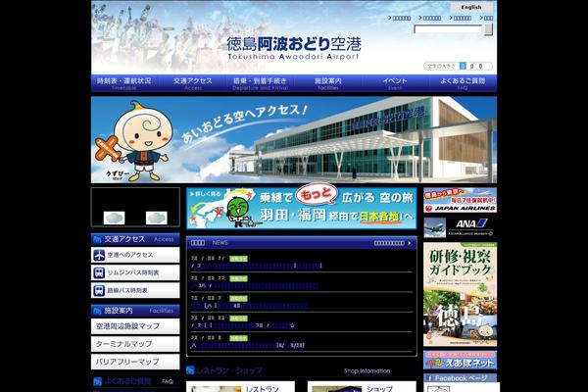Click the 施設案内 Facilities sidebar heading
The image size is (588, 392).
135,311
